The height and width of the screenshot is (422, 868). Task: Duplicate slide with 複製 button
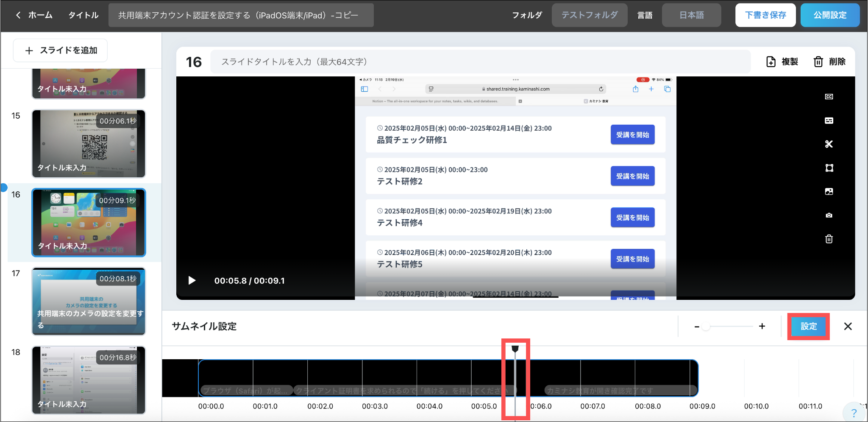tap(782, 62)
